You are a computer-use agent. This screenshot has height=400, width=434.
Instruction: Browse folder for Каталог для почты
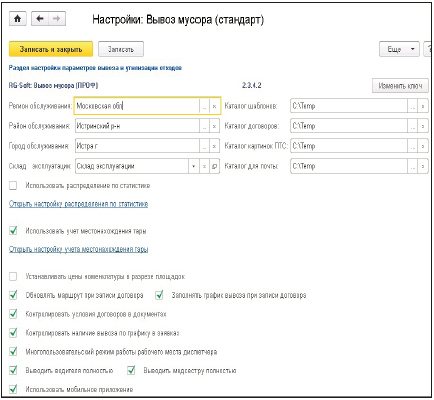click(413, 166)
